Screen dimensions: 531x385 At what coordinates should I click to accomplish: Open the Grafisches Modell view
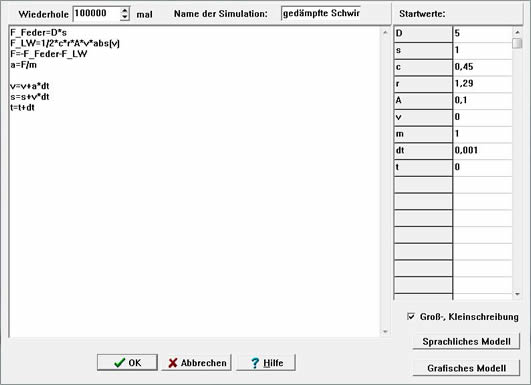click(x=466, y=368)
